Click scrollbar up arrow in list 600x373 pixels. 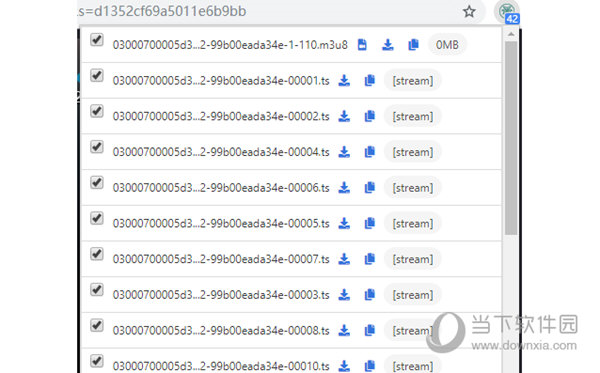coord(511,34)
